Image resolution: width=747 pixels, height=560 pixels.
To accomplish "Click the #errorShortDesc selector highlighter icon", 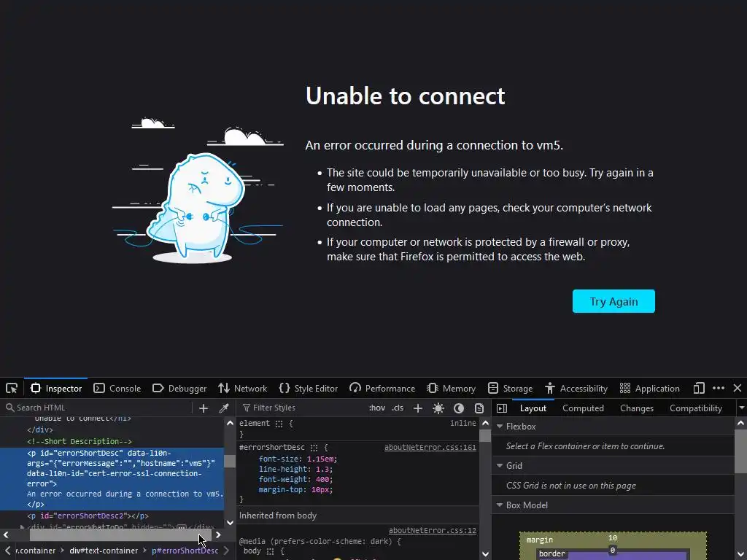I will point(314,448).
